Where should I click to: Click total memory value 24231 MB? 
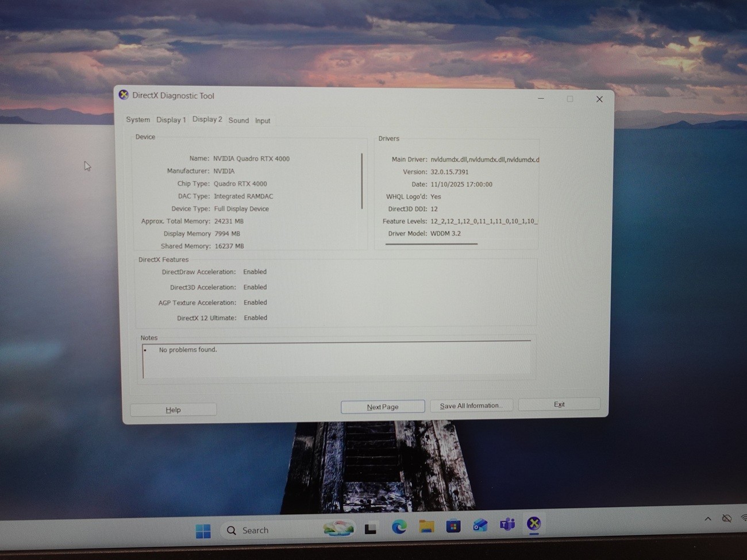(x=229, y=221)
